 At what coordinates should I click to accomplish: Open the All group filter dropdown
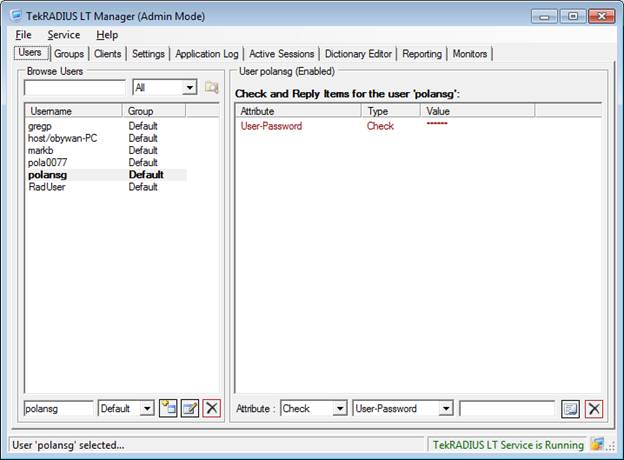click(x=190, y=87)
